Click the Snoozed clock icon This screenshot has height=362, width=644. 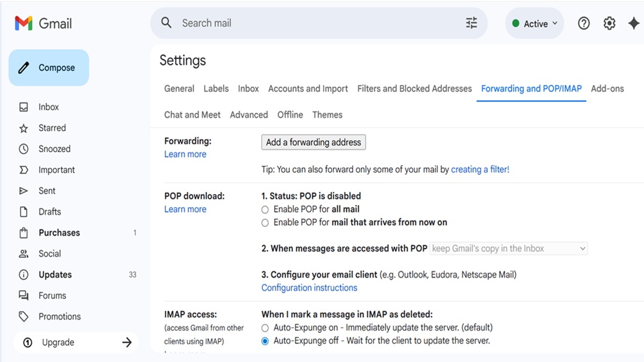[x=24, y=149]
